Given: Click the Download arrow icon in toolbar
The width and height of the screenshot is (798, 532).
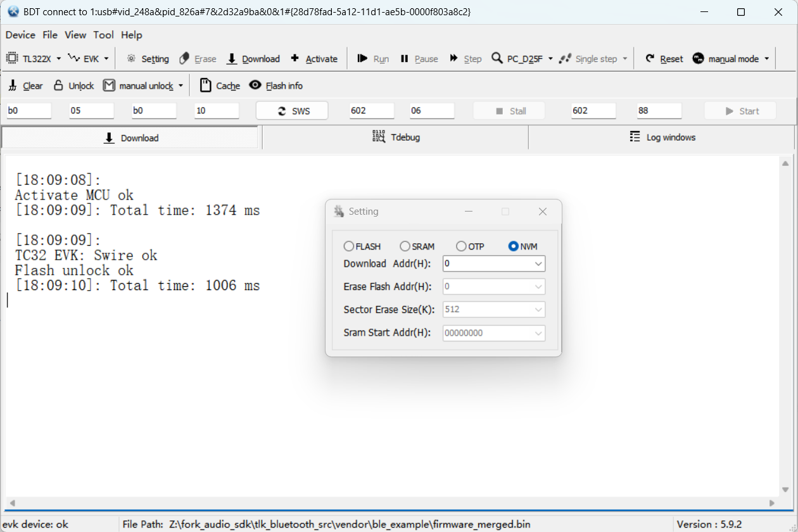Looking at the screenshot, I should coord(232,59).
